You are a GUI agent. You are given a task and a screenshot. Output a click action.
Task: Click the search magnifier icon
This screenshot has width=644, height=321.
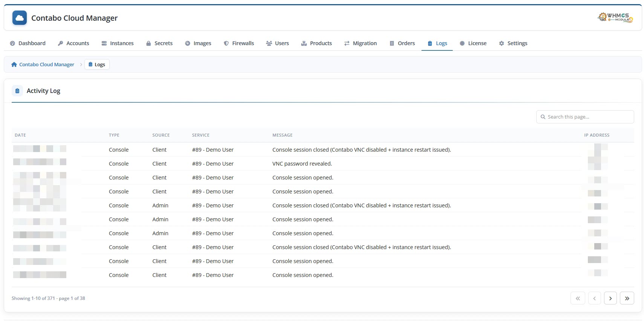click(543, 117)
